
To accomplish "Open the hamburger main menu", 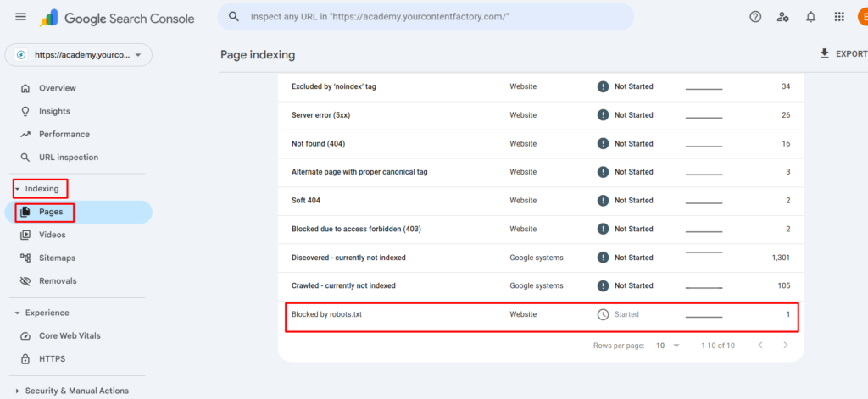I will [21, 17].
